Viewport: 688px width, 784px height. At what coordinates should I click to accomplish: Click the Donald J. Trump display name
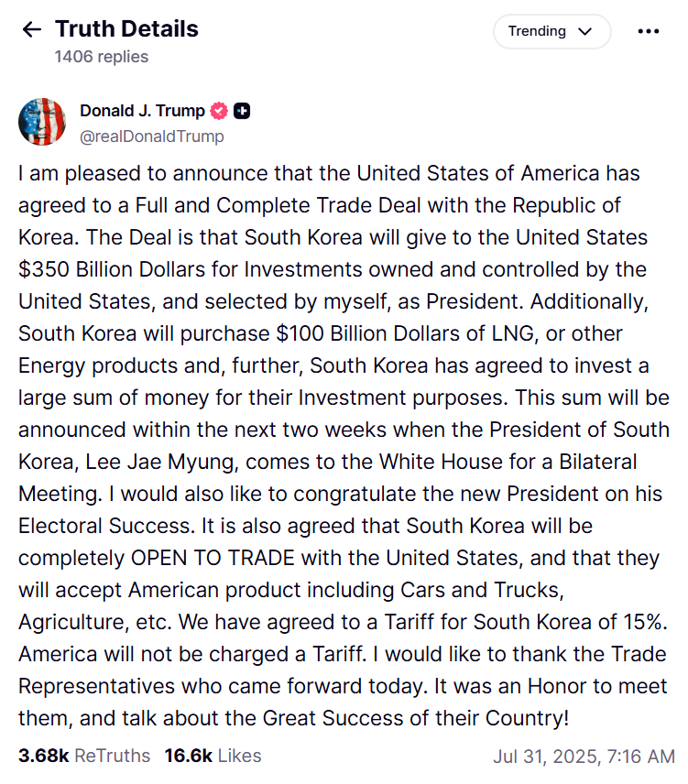[142, 111]
